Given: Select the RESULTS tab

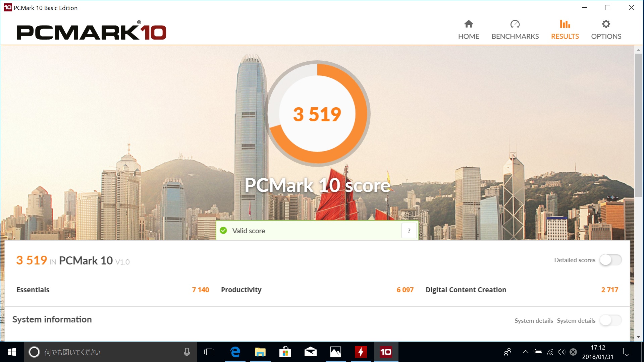Looking at the screenshot, I should point(565,29).
